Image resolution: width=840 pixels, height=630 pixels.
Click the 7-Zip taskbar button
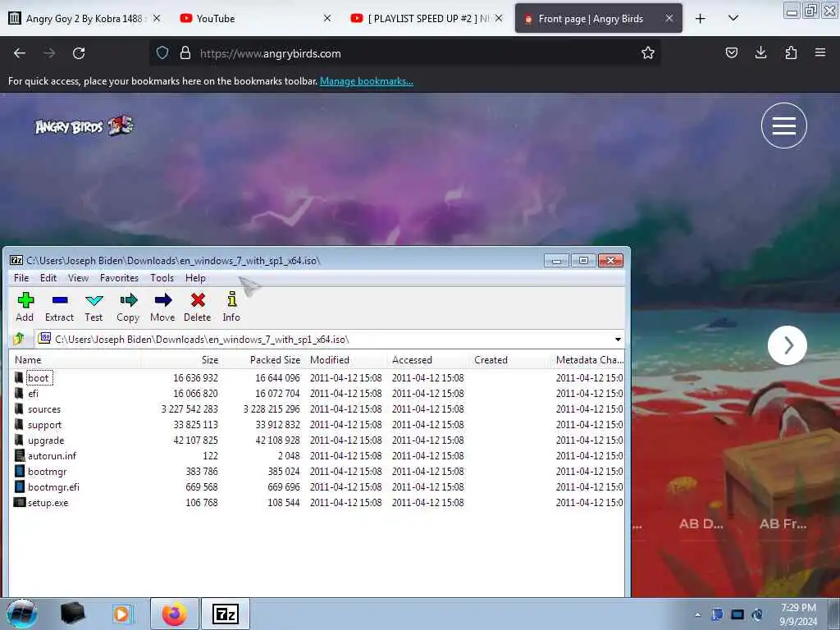(225, 614)
